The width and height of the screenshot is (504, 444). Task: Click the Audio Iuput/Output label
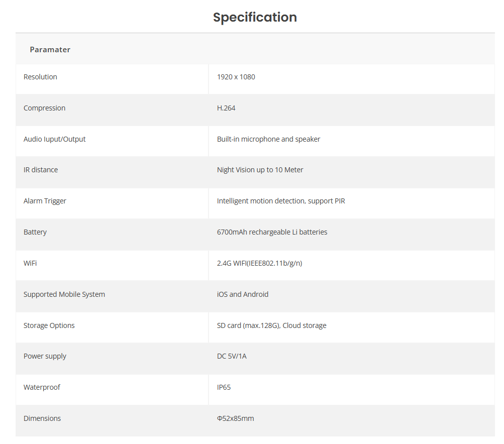point(54,139)
